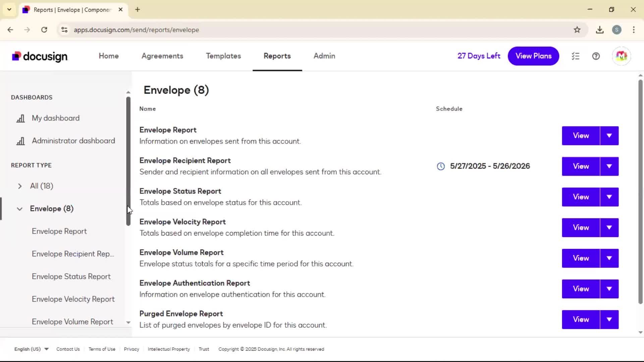The height and width of the screenshot is (362, 644).
Task: Open Contact Us footer link
Action: tap(68, 349)
